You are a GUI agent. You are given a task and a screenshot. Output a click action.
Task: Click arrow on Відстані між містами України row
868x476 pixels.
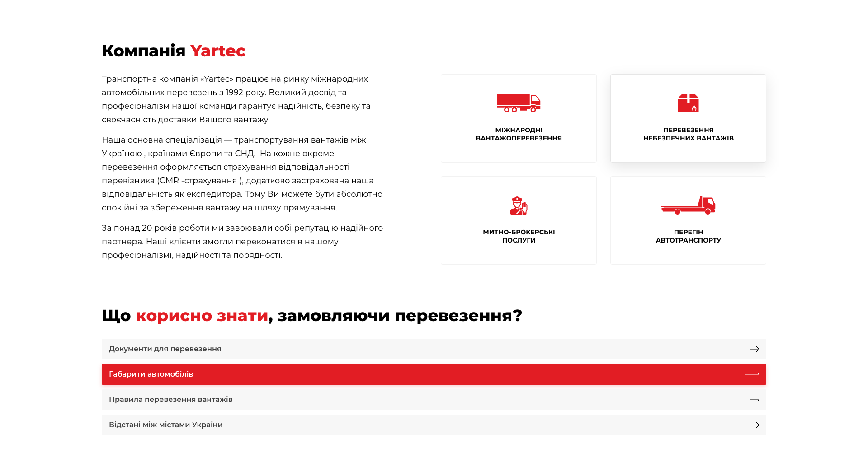coord(755,425)
